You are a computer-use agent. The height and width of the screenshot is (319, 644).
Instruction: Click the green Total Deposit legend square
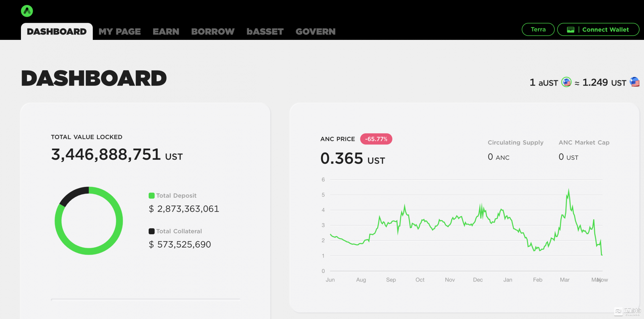click(152, 196)
